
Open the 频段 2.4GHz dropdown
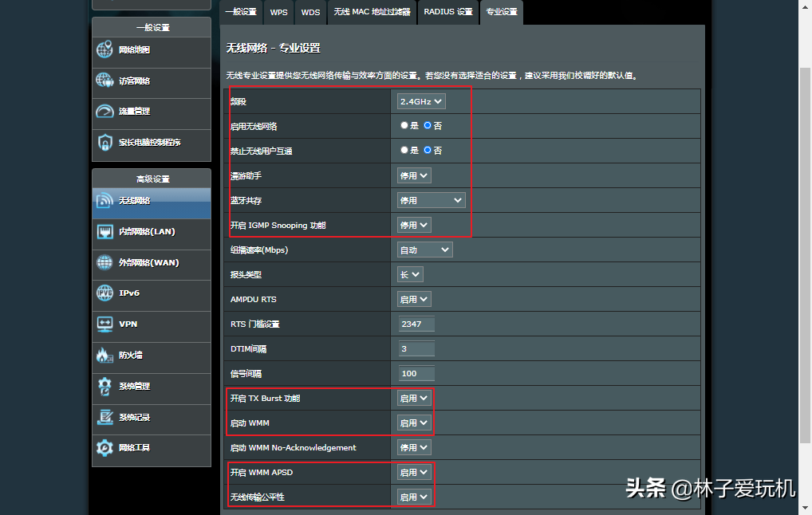click(x=421, y=101)
